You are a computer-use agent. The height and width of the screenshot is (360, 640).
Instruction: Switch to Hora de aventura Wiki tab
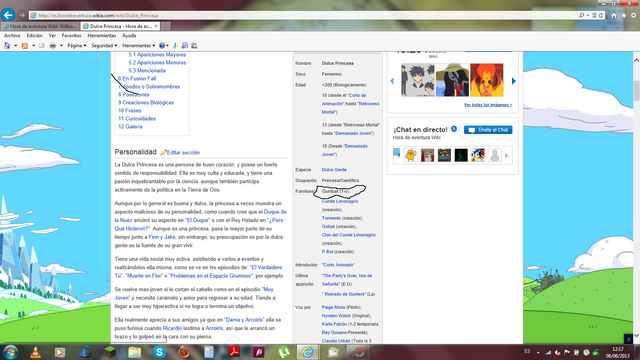40,26
